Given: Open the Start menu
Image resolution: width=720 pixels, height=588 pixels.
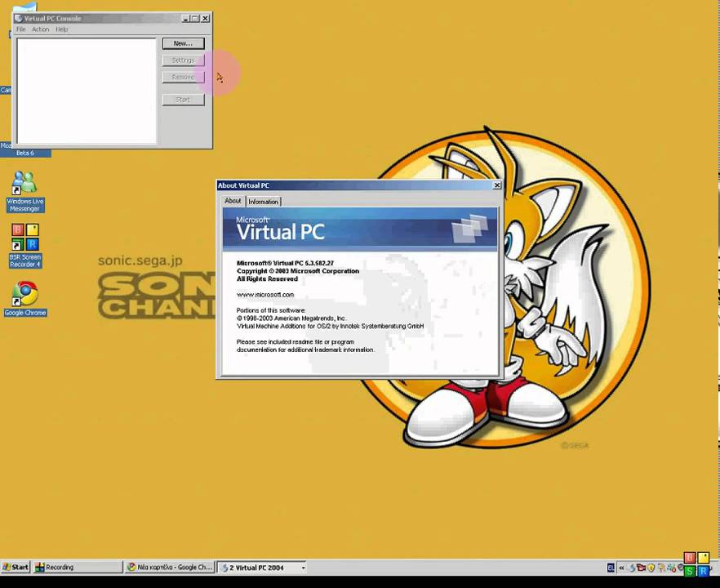Looking at the screenshot, I should coord(16,567).
